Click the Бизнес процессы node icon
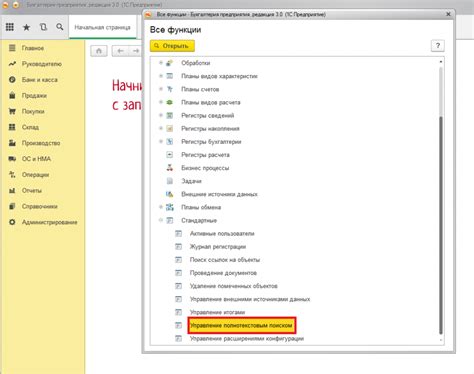 coord(170,168)
